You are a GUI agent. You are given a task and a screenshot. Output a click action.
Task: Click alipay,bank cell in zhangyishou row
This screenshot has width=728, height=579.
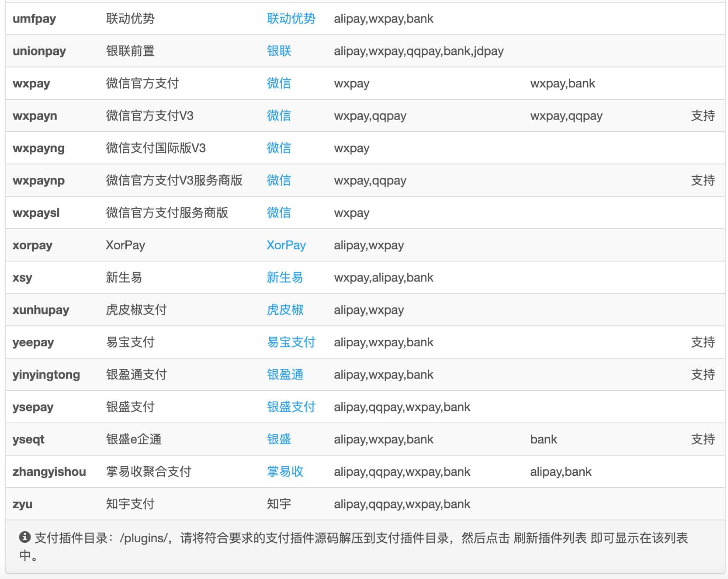(x=561, y=472)
